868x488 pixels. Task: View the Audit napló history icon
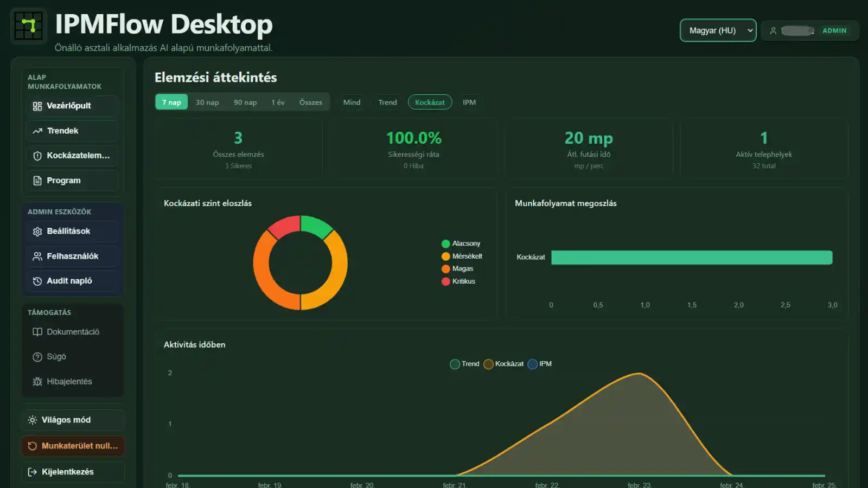(37, 281)
